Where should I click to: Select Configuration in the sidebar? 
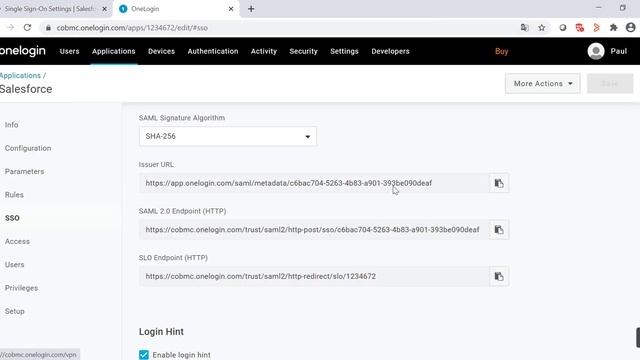[x=28, y=148]
